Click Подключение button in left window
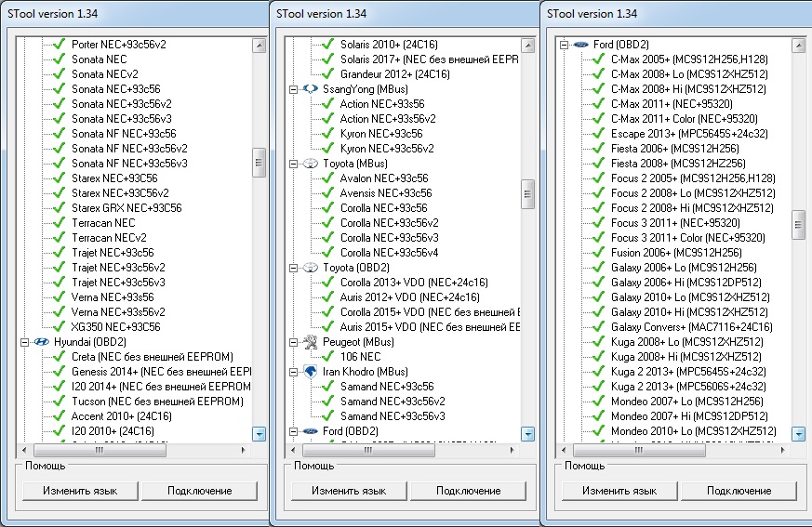This screenshot has width=812, height=527. click(x=199, y=491)
